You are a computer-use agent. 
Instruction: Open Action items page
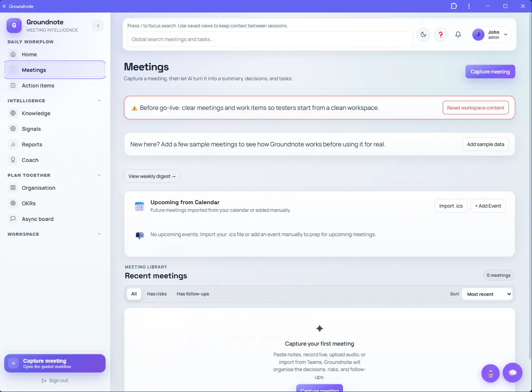point(55,86)
